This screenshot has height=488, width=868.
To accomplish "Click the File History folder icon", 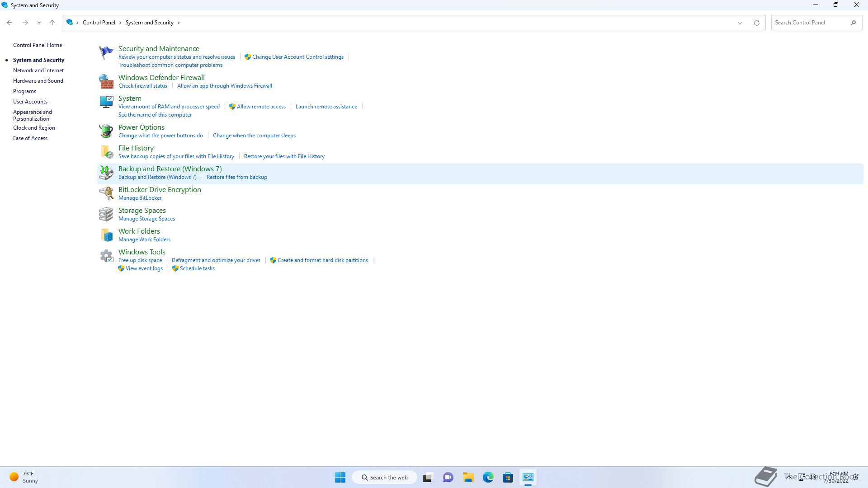I will click(x=106, y=152).
